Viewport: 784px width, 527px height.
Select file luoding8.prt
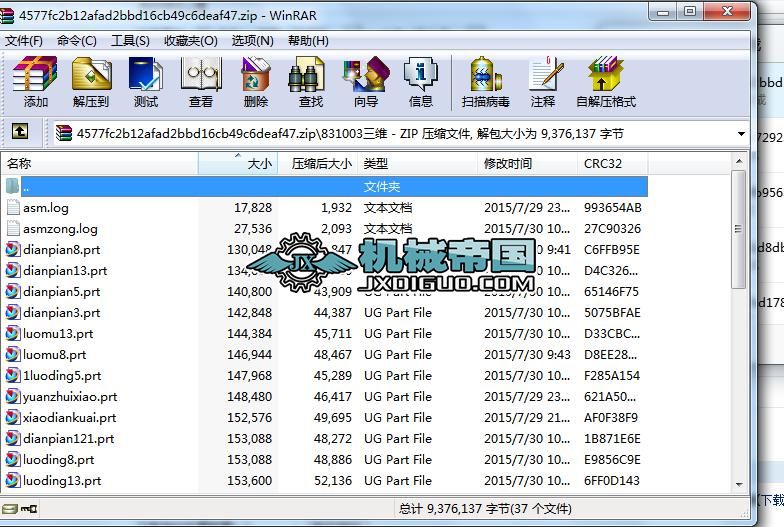coord(58,460)
